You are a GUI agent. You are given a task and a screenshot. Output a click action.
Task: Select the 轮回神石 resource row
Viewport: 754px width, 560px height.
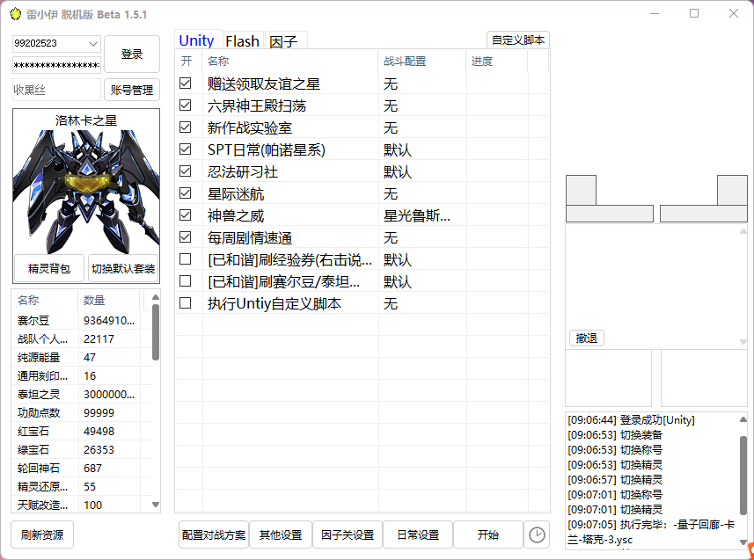[x=82, y=469]
